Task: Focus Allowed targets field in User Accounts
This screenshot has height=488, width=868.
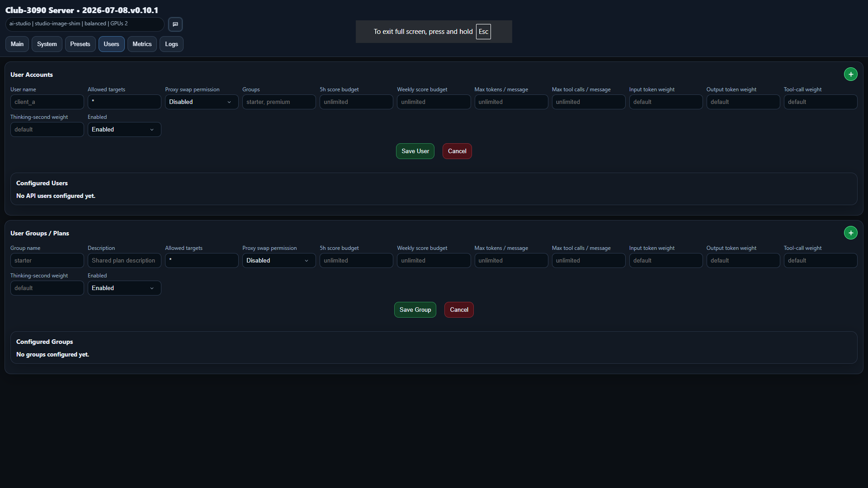Action: 124,102
